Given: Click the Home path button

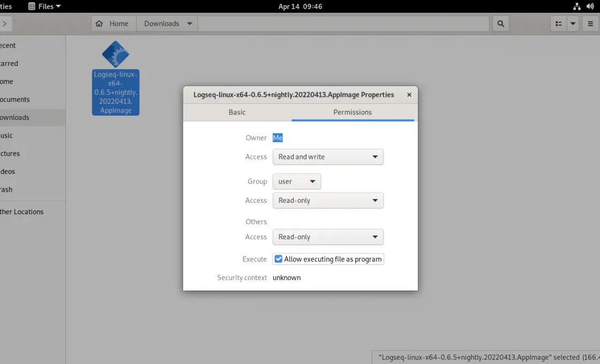Looking at the screenshot, I should tap(114, 24).
